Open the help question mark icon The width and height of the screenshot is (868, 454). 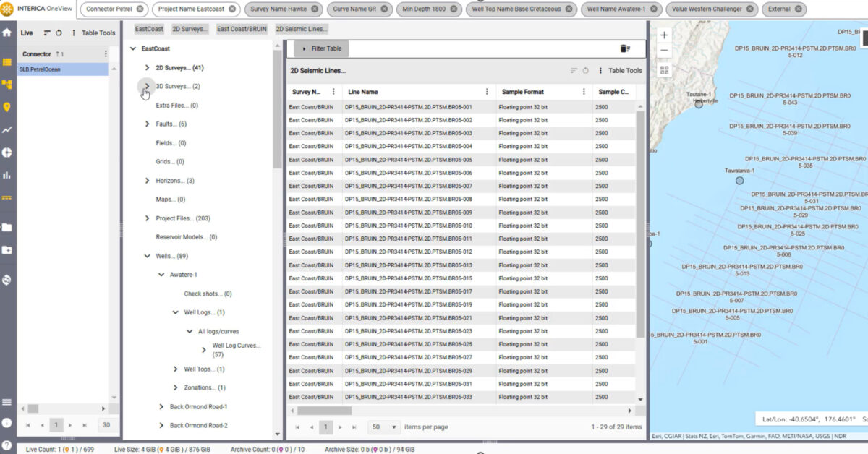7,446
